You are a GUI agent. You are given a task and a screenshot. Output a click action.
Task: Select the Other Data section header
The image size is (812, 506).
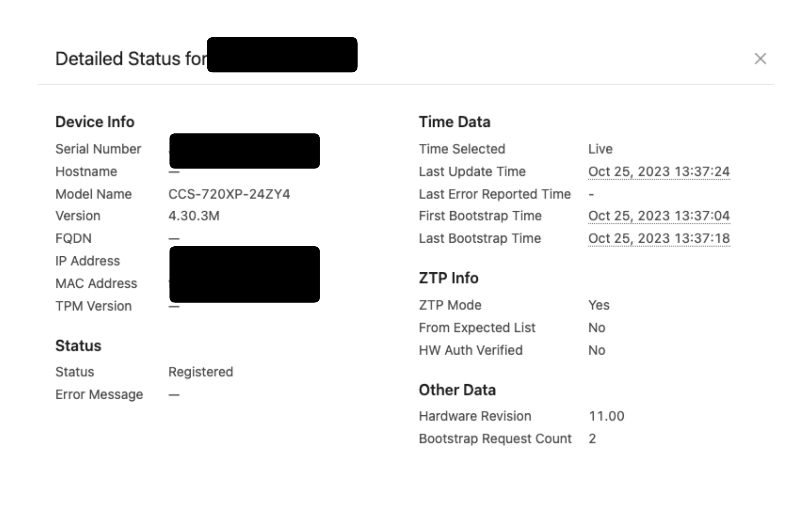pos(457,390)
